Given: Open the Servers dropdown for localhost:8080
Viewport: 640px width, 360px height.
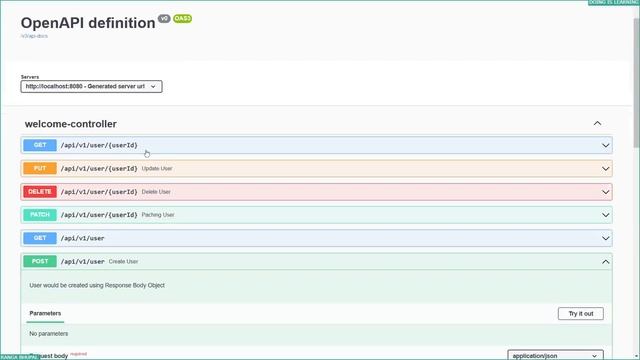Looking at the screenshot, I should click(91, 87).
